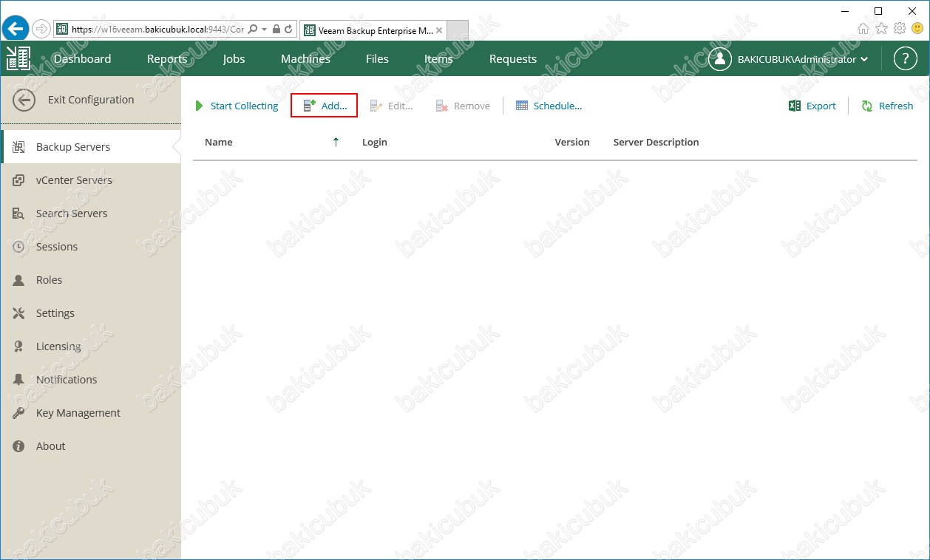Click the Key Management key icon
This screenshot has height=560, width=930.
pos(19,413)
